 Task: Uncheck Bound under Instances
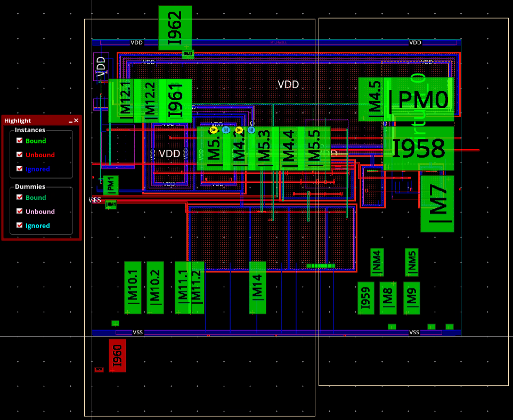[20, 140]
